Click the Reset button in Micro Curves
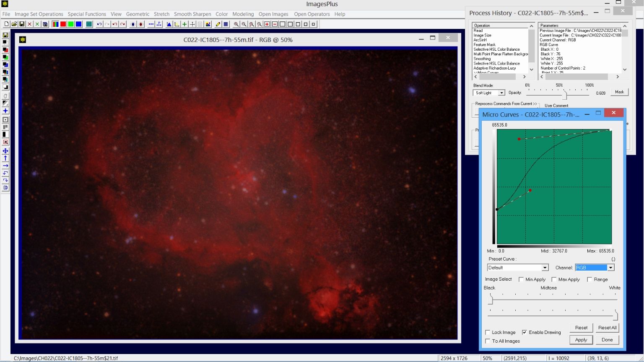Image resolution: width=644 pixels, height=362 pixels. click(581, 328)
